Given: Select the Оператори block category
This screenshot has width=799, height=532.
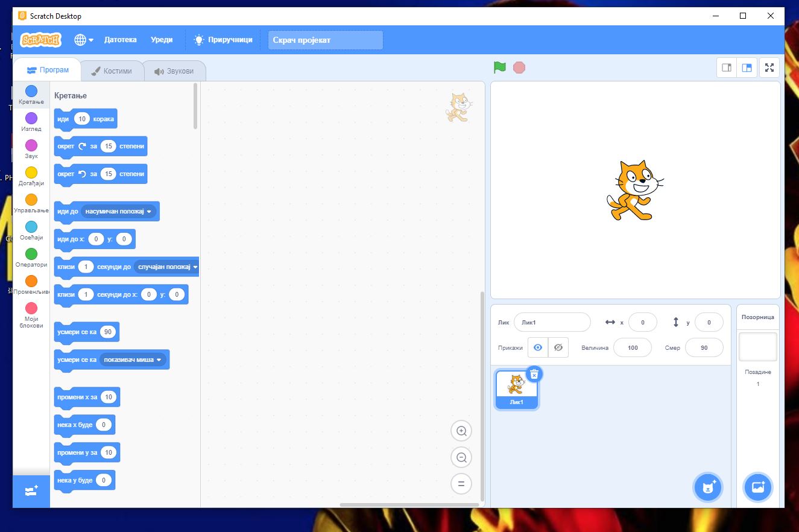Looking at the screenshot, I should pos(31,258).
